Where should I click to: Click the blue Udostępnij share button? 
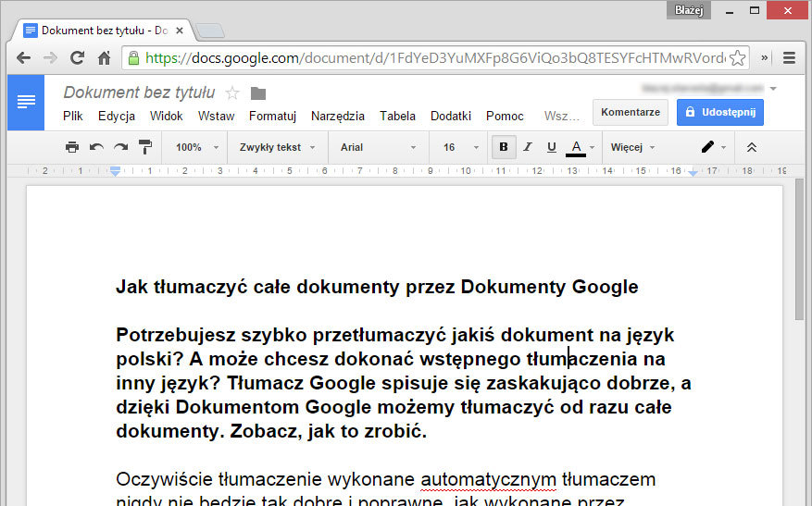coord(719,112)
